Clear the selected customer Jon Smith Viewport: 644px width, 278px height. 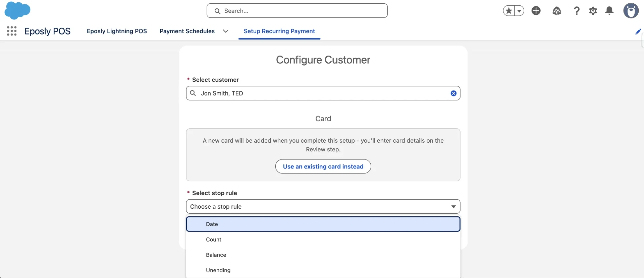(x=453, y=93)
